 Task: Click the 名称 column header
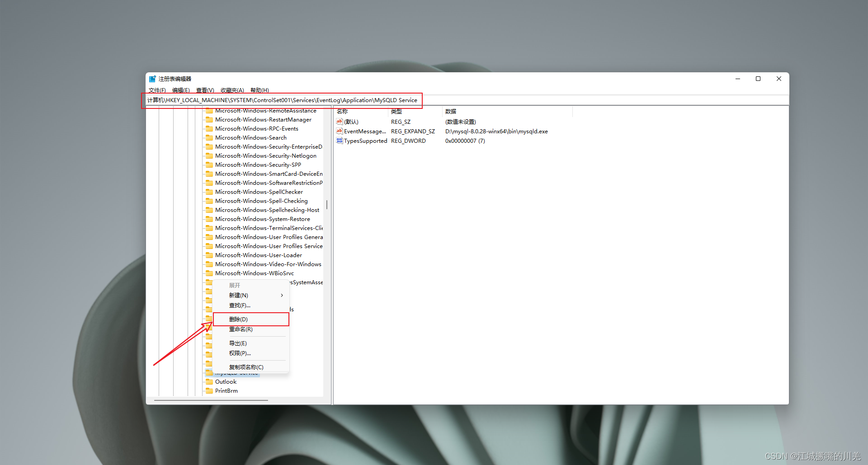pyautogui.click(x=361, y=111)
